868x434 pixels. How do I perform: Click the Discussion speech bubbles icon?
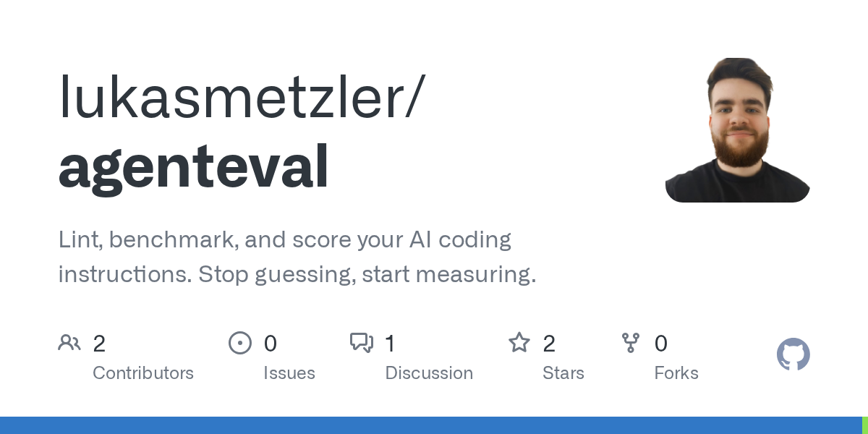[361, 342]
